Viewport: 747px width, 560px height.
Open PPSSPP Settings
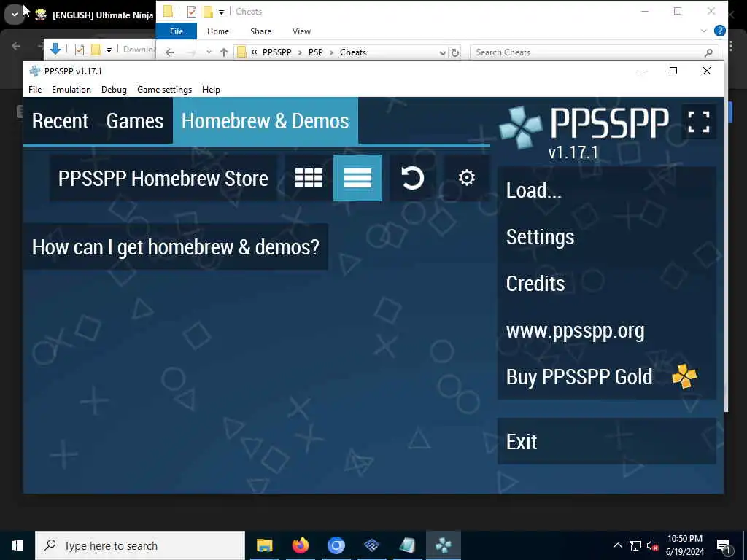(x=606, y=237)
